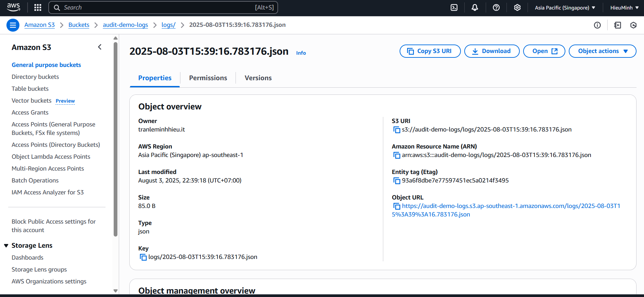Image resolution: width=644 pixels, height=297 pixels.
Task: Select the size value 85.0 B
Action: point(147,206)
